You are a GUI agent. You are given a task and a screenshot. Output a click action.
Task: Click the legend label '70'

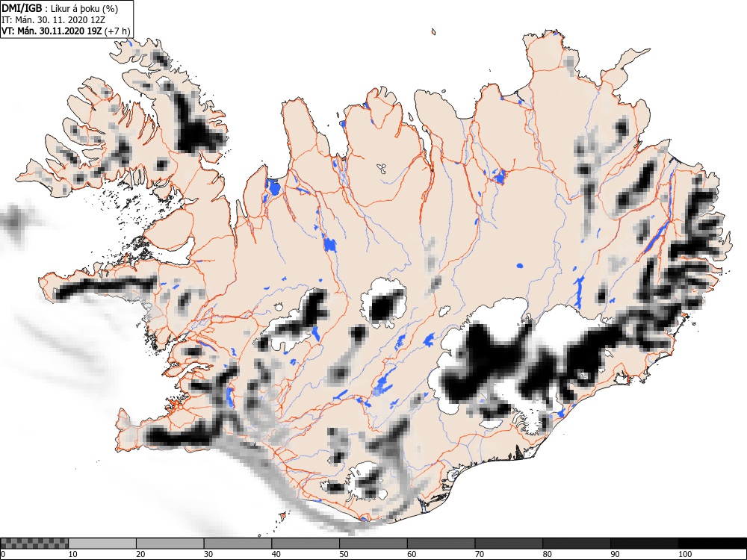point(480,554)
